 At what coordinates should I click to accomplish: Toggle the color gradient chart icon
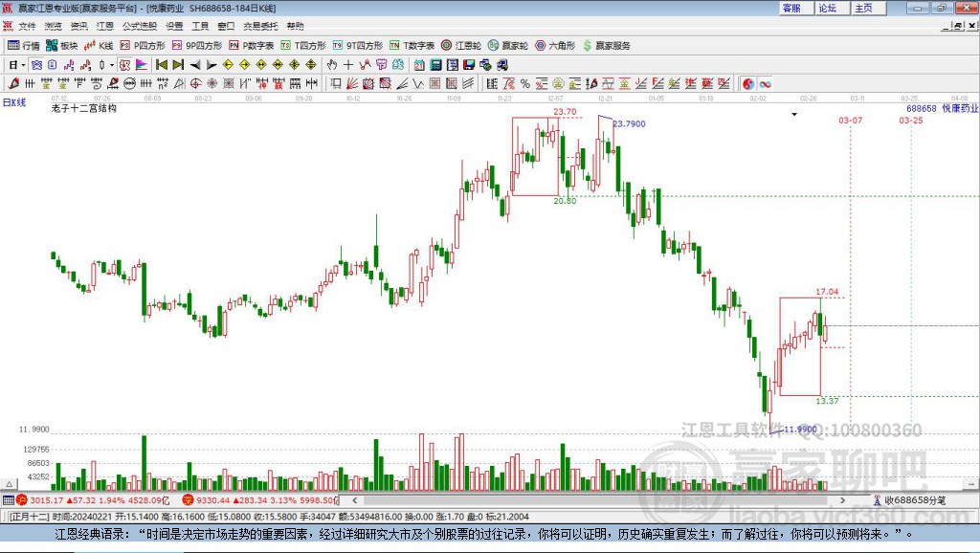142,65
